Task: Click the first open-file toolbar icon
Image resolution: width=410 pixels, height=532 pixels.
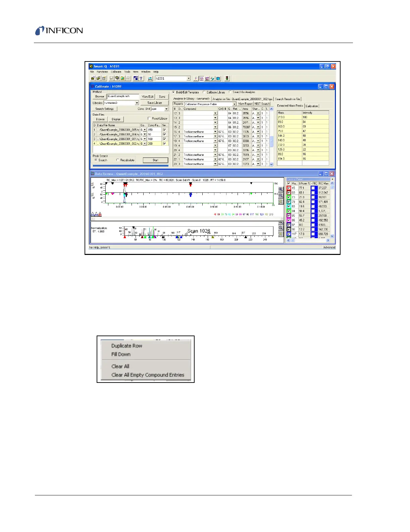Action: (93, 78)
